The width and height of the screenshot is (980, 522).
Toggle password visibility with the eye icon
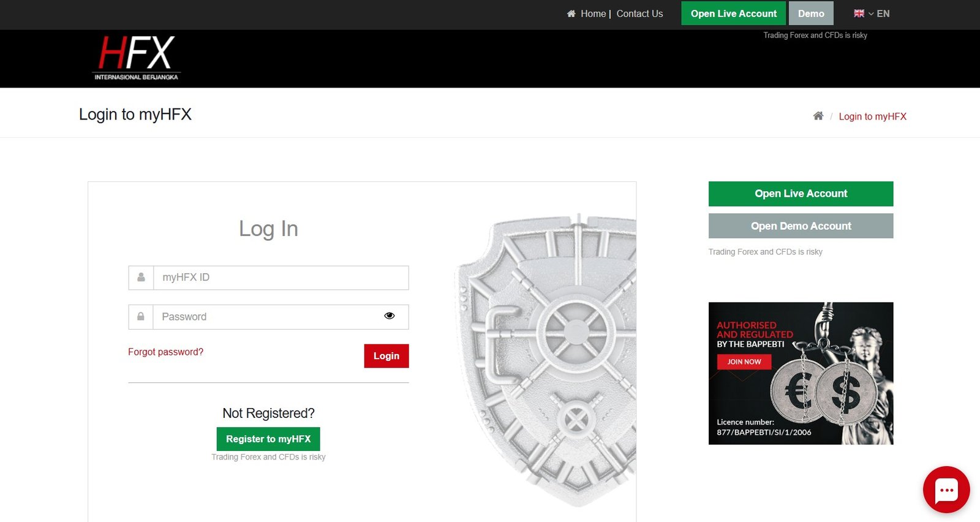pyautogui.click(x=389, y=316)
